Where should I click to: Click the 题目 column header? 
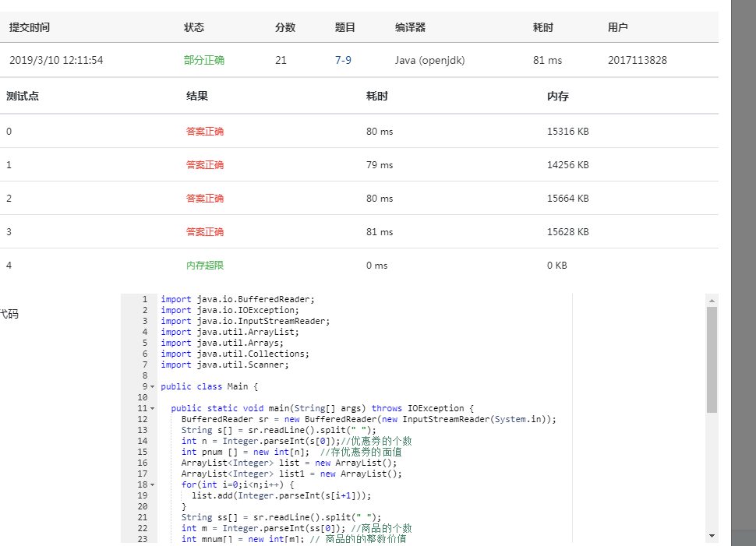[344, 27]
